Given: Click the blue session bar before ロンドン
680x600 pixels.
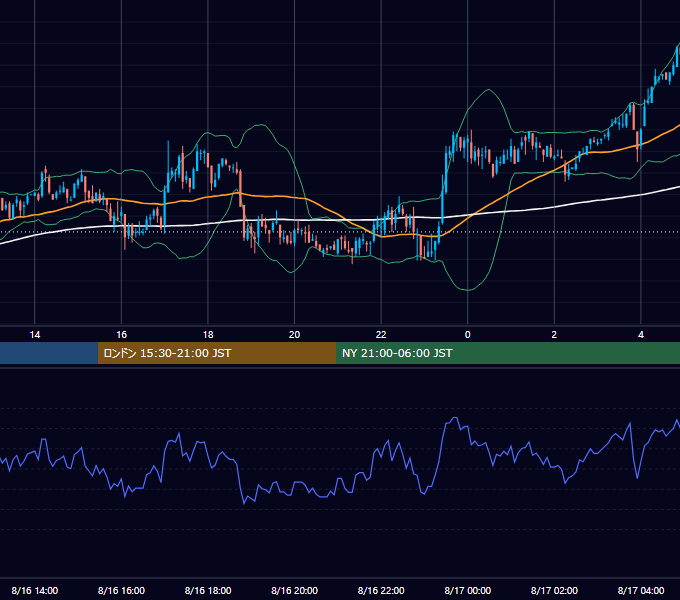Looking at the screenshot, I should click(x=49, y=353).
